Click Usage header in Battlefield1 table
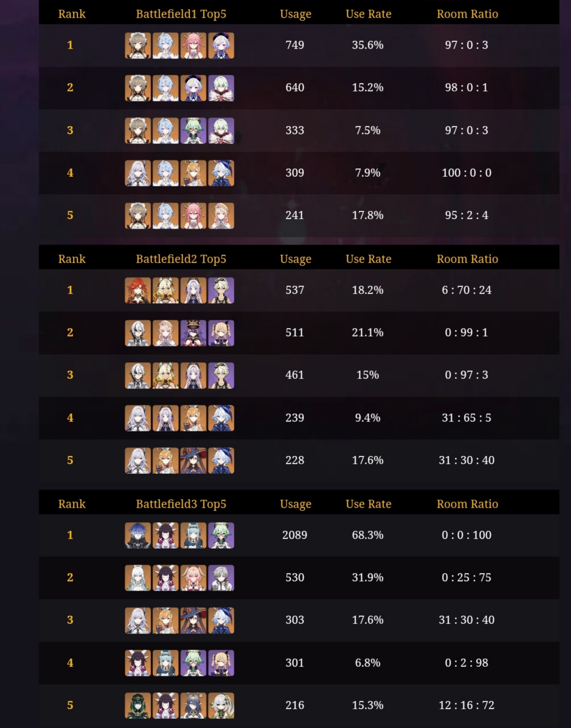The height and width of the screenshot is (728, 571). coord(296,14)
